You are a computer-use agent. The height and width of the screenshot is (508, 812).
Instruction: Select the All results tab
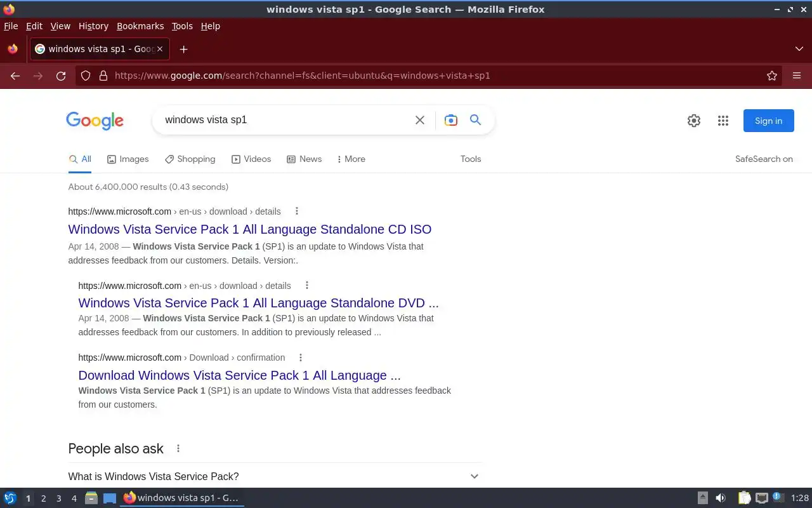[x=80, y=159]
